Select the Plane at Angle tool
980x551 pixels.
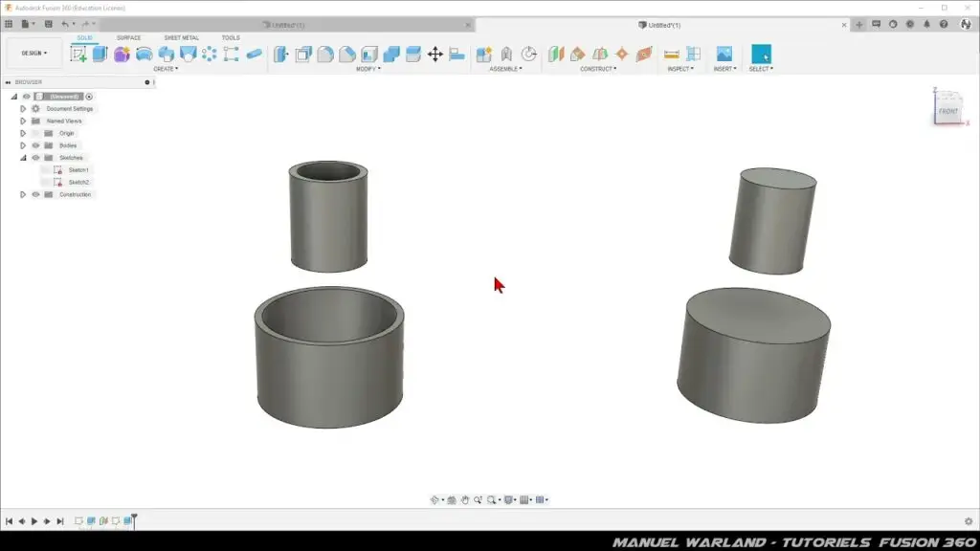[577, 54]
